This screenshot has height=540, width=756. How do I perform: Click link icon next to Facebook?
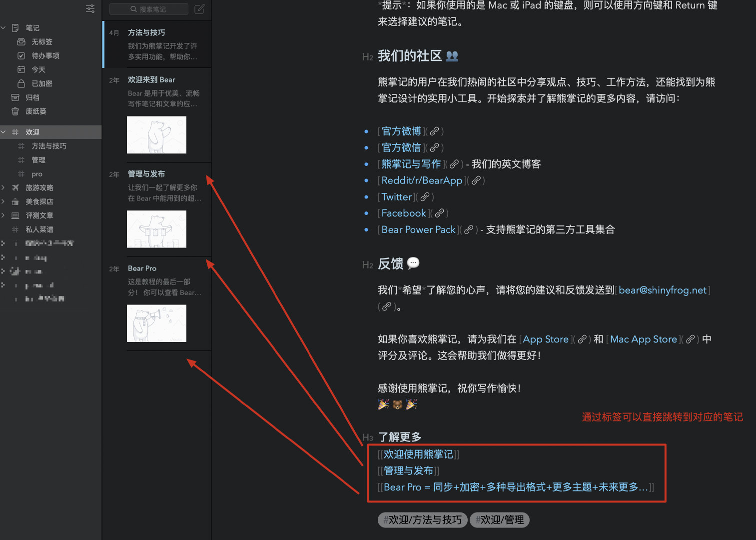pyautogui.click(x=439, y=213)
